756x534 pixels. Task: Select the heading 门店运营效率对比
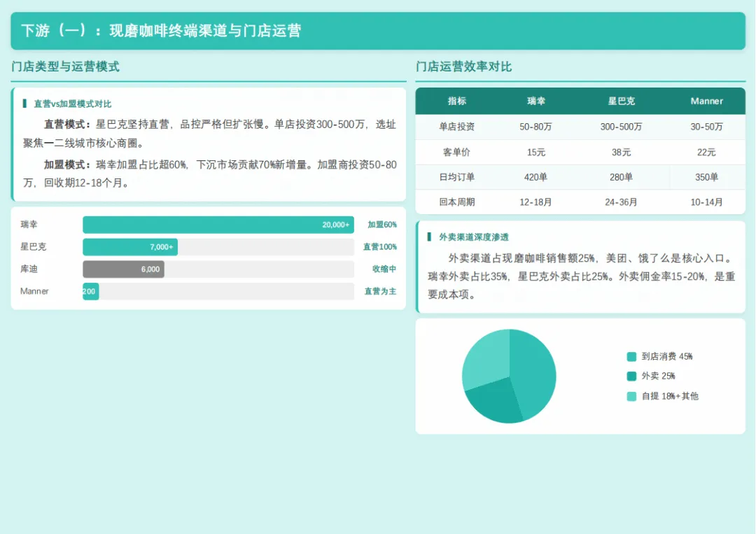click(463, 66)
